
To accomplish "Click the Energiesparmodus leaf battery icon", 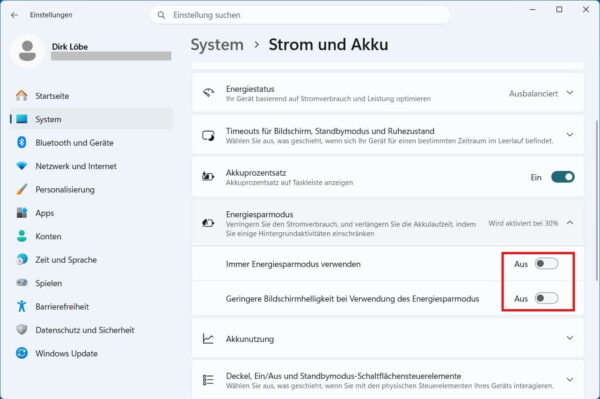I will (208, 223).
